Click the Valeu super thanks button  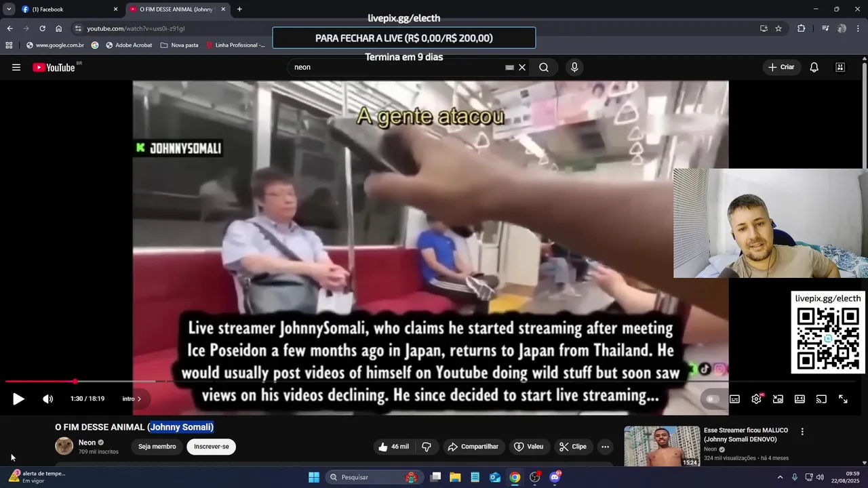(529, 447)
